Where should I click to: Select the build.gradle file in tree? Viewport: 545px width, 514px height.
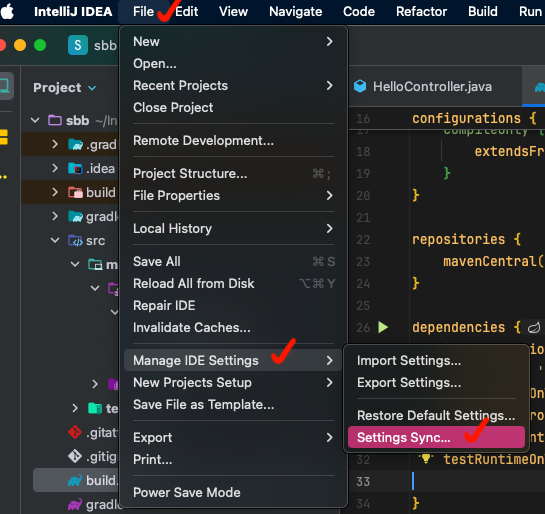coord(76,480)
